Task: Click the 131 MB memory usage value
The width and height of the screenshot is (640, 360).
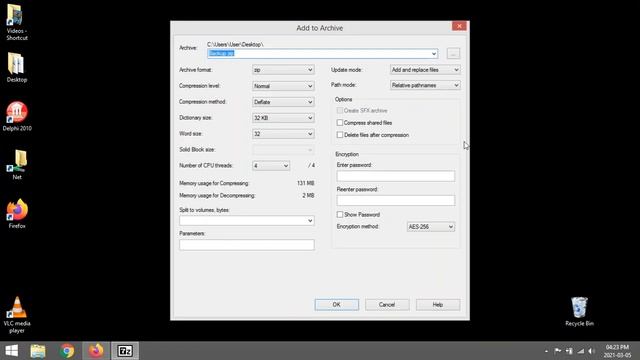Action: click(x=305, y=183)
